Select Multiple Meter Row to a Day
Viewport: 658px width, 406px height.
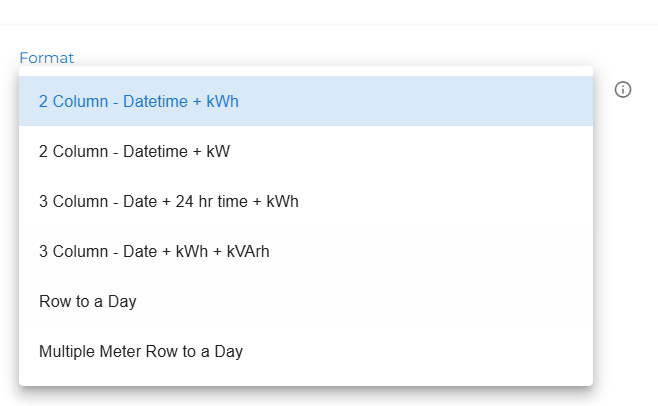(306, 351)
